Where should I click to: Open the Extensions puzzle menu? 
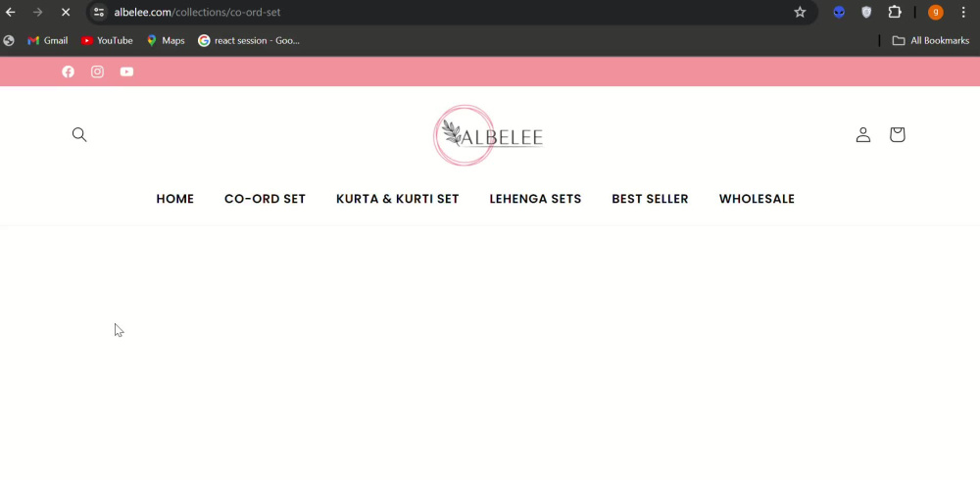895,12
